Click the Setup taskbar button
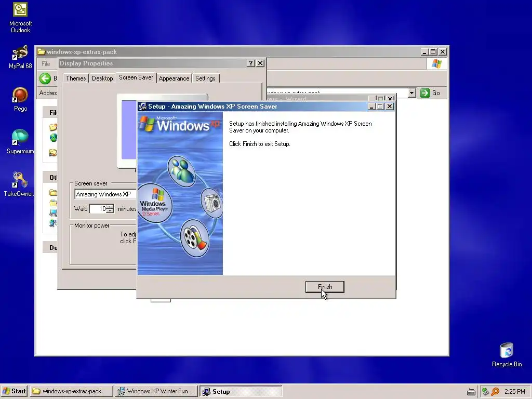 pos(241,391)
